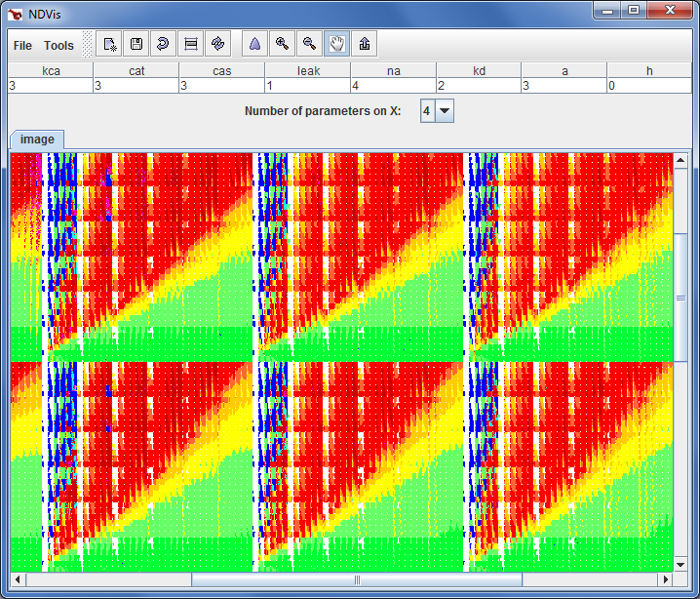Click the kd column header
The width and height of the screenshot is (700, 599).
click(479, 70)
